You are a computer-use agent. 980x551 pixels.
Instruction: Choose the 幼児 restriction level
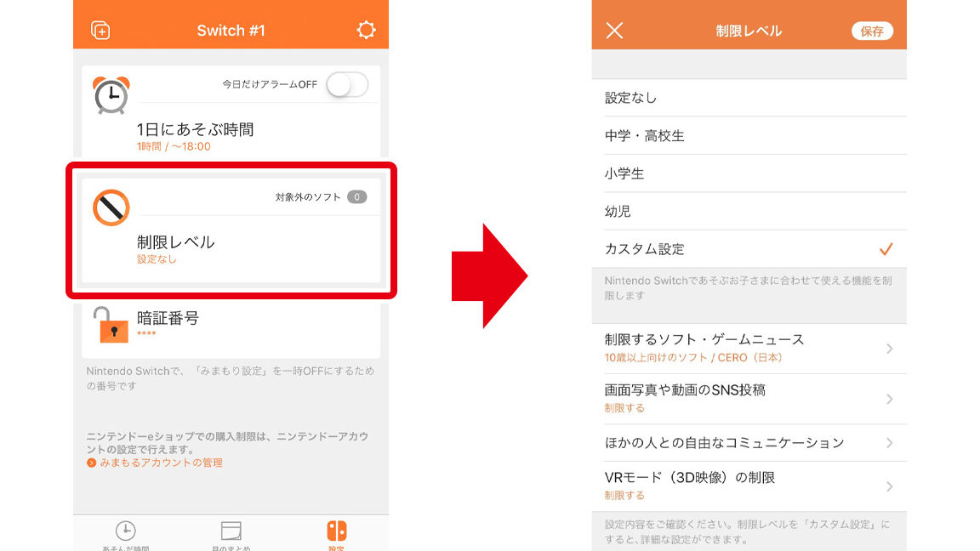pyautogui.click(x=749, y=211)
